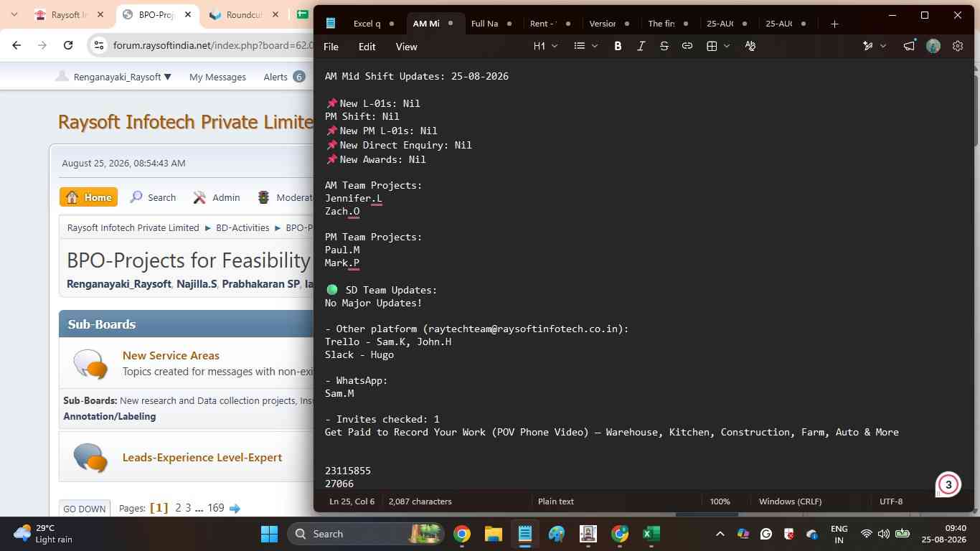Open the H1 heading dropdown
This screenshot has width=980, height=551.
545,46
